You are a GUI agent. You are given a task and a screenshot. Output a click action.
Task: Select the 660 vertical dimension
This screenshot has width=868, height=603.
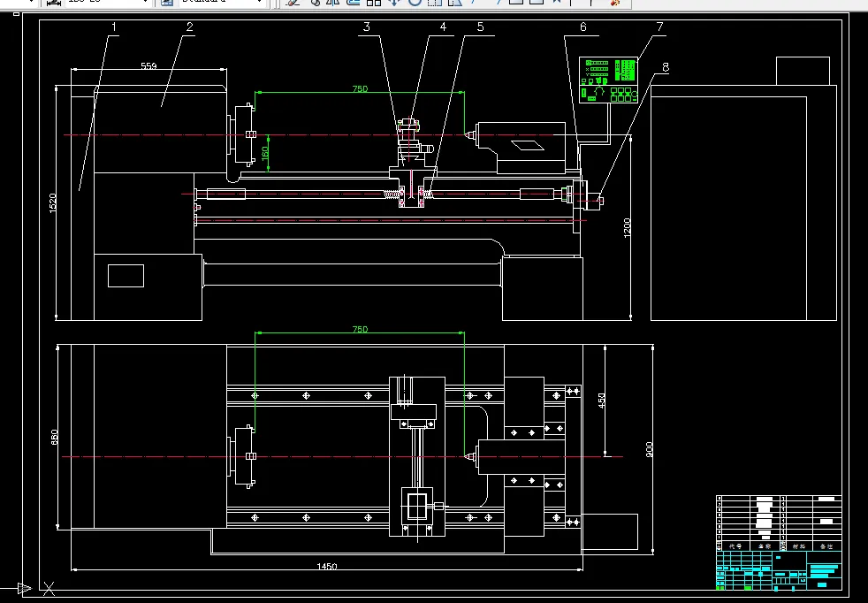54,437
